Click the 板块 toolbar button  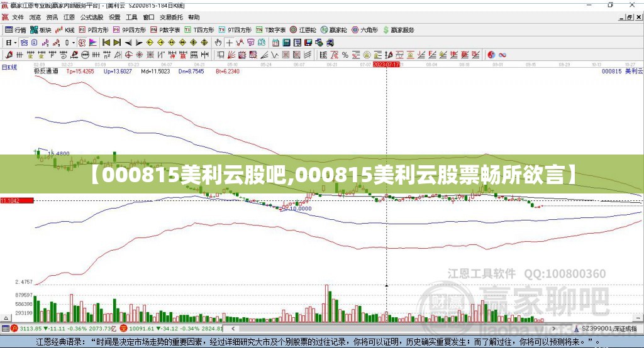coord(41,30)
